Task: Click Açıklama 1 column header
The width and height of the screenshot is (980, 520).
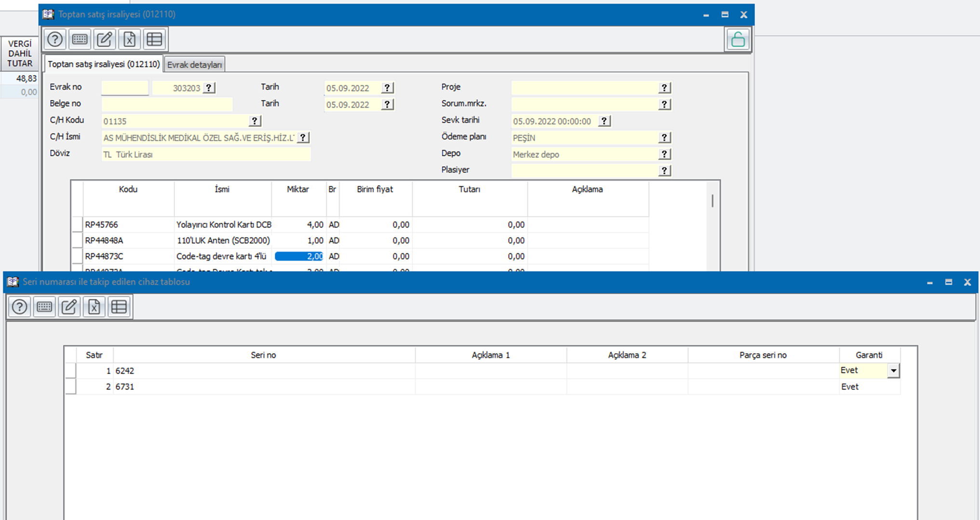Action: [491, 355]
